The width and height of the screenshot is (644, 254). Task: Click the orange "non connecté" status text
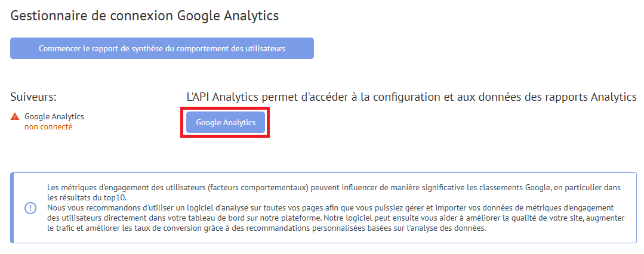[48, 127]
